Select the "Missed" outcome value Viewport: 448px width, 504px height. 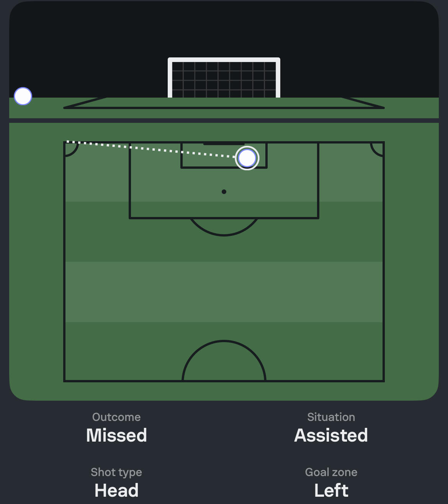coord(116,435)
